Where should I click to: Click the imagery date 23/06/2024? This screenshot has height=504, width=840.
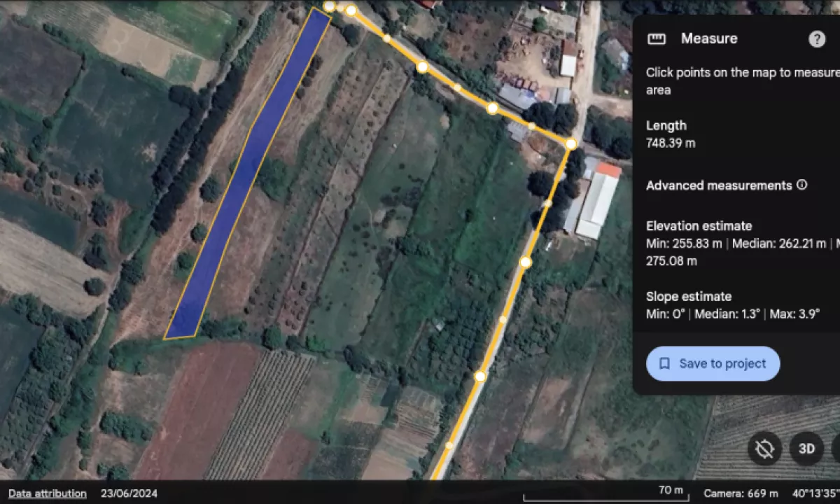129,493
